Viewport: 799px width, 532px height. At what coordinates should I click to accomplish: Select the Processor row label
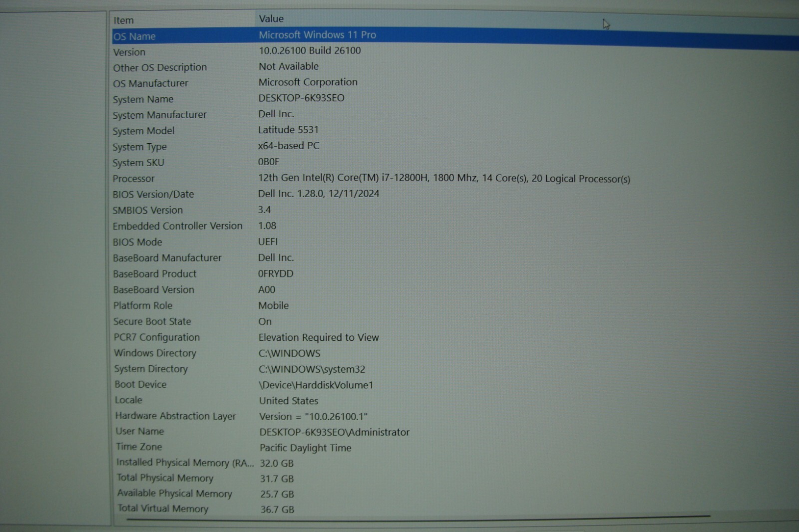pos(134,179)
